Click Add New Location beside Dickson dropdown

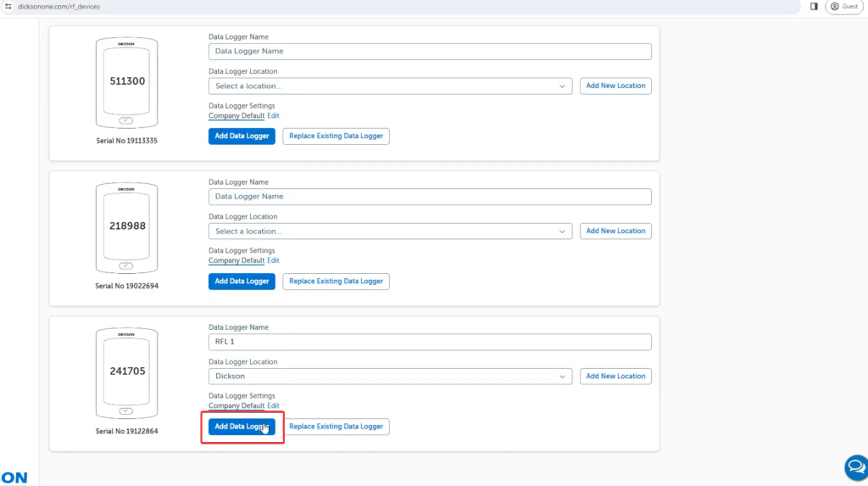point(615,376)
